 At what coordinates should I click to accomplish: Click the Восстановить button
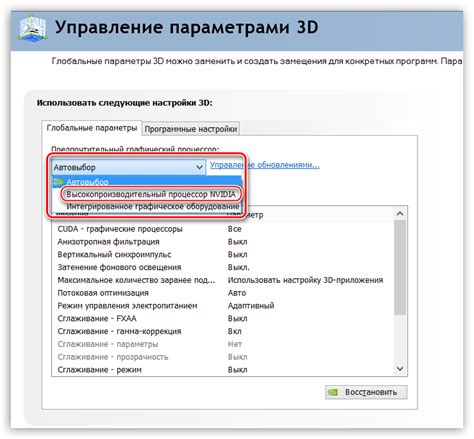pyautogui.click(x=366, y=392)
